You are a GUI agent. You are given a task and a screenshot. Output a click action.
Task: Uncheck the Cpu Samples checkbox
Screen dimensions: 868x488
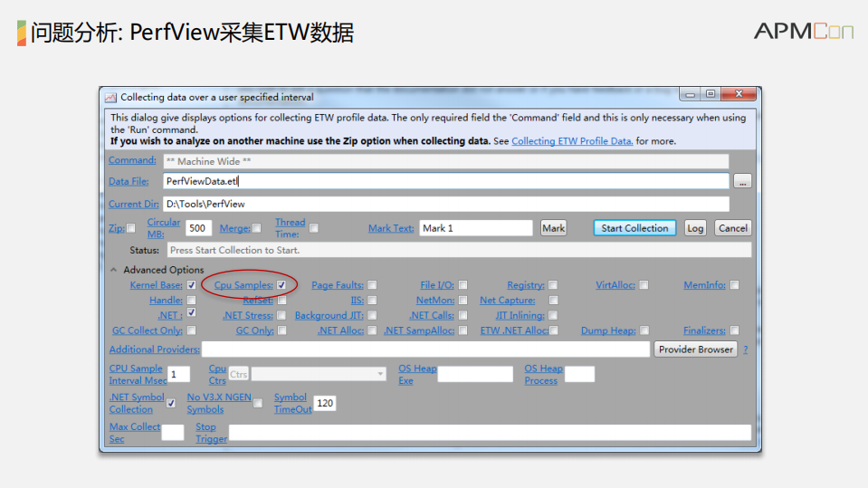pyautogui.click(x=281, y=284)
